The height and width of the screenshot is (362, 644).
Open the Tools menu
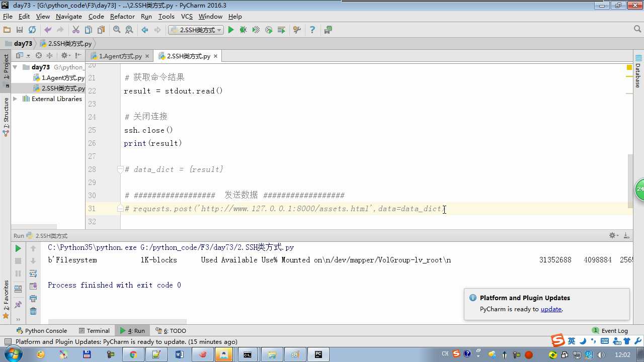[166, 17]
